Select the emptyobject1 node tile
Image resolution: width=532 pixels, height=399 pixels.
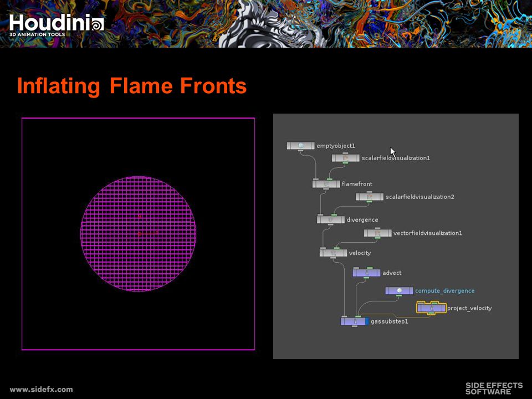click(300, 146)
